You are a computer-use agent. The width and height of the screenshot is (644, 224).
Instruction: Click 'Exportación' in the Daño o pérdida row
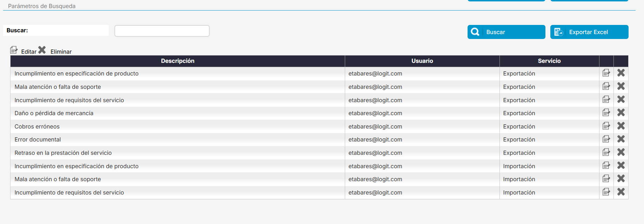coord(519,113)
